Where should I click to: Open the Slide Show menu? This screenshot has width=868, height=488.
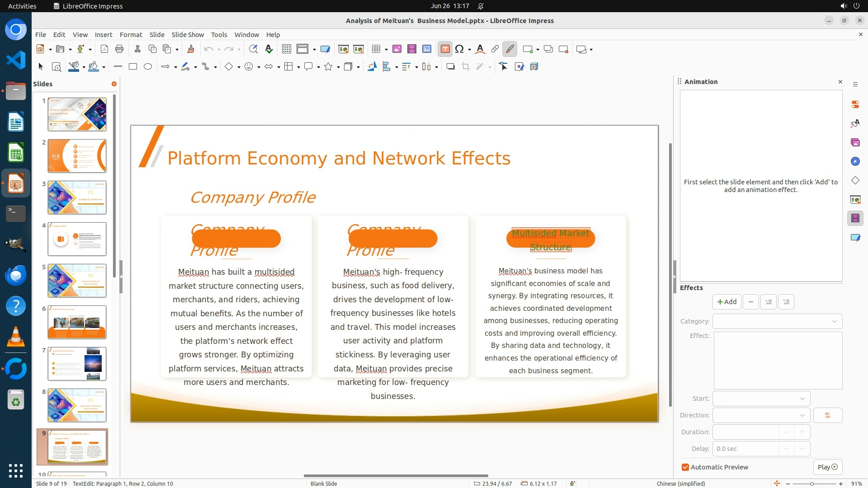point(187,35)
